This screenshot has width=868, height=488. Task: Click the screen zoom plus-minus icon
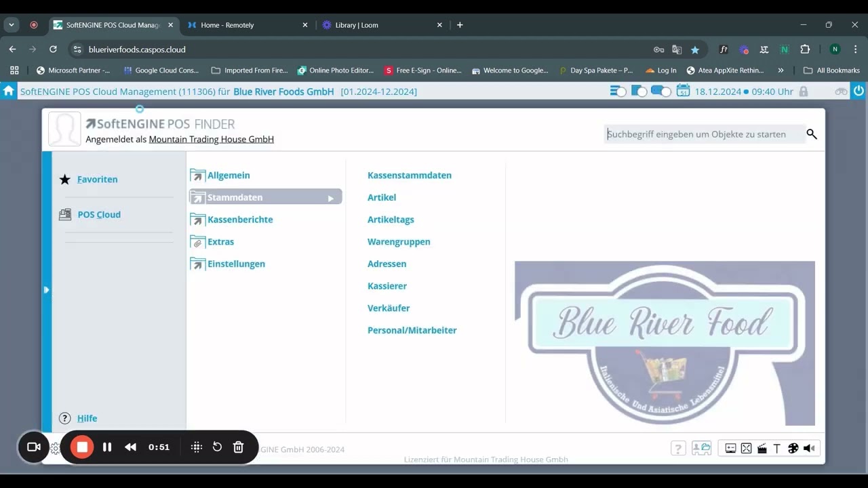(730, 448)
